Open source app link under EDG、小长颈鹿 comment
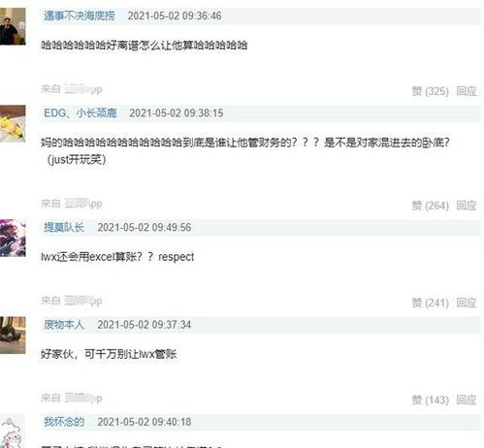 pyautogui.click(x=83, y=204)
